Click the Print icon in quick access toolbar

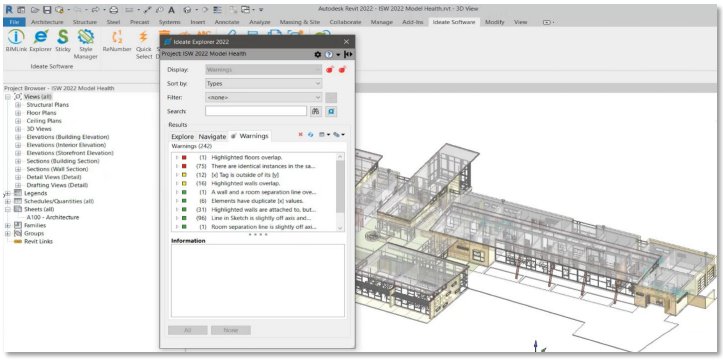pyautogui.click(x=114, y=9)
